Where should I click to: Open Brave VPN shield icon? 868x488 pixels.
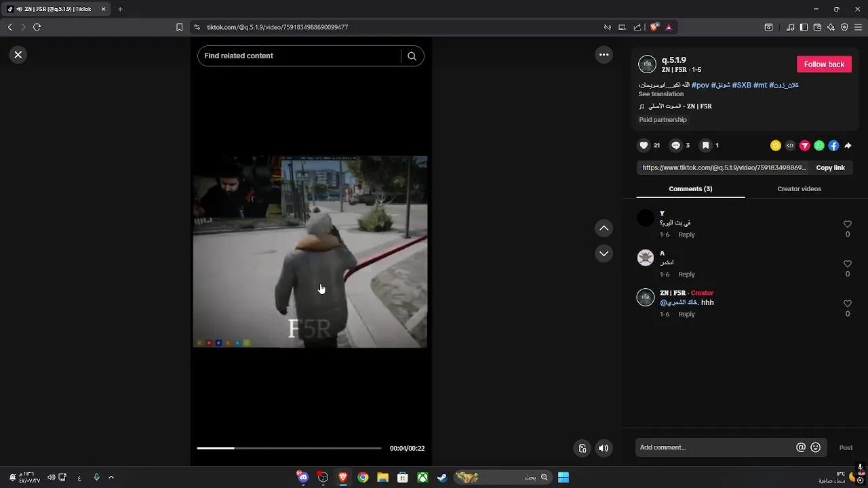tap(844, 27)
